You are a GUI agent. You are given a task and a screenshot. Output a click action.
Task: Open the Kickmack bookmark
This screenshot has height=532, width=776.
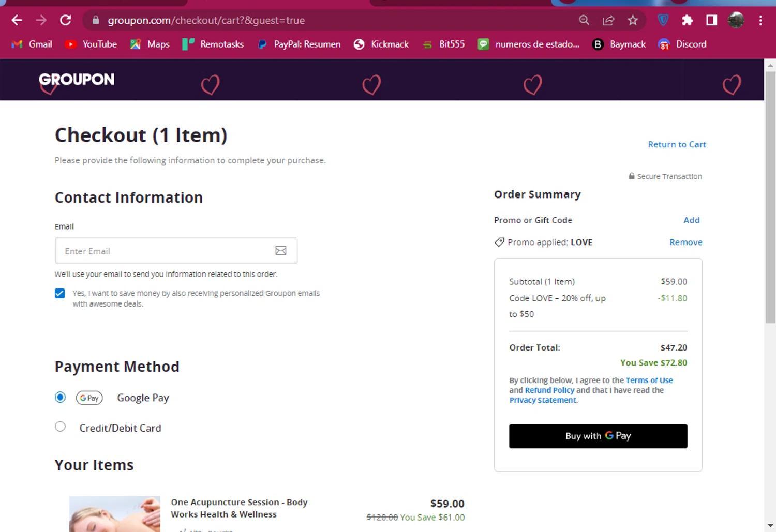point(381,44)
